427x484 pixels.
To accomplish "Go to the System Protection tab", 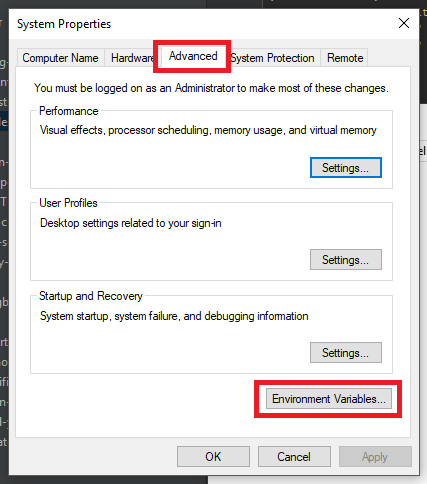I will (x=272, y=58).
